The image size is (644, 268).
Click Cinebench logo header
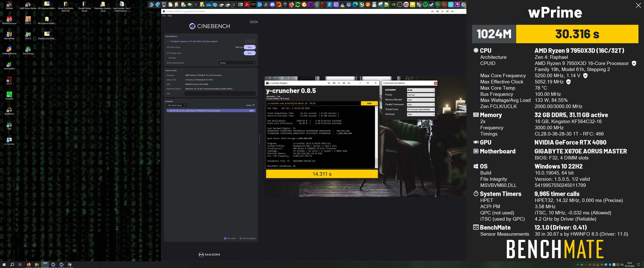[x=209, y=26]
